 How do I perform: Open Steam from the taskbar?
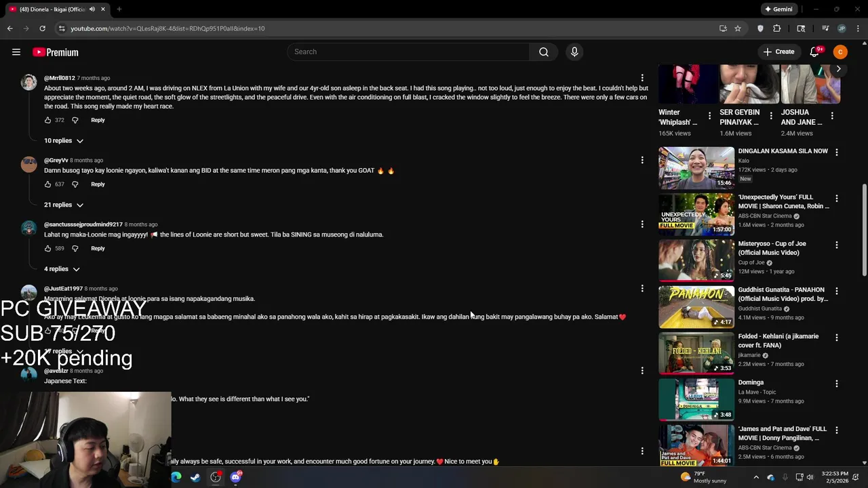[195, 477]
